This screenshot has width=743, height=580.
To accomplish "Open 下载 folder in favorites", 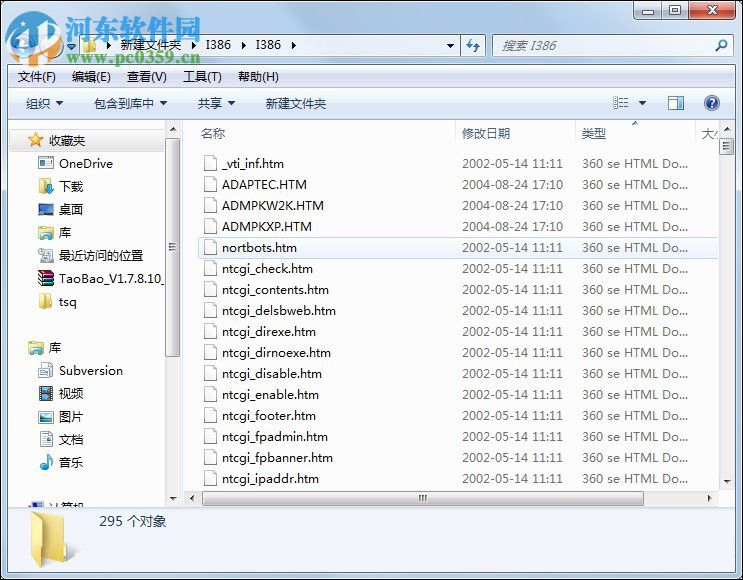I will [71, 186].
